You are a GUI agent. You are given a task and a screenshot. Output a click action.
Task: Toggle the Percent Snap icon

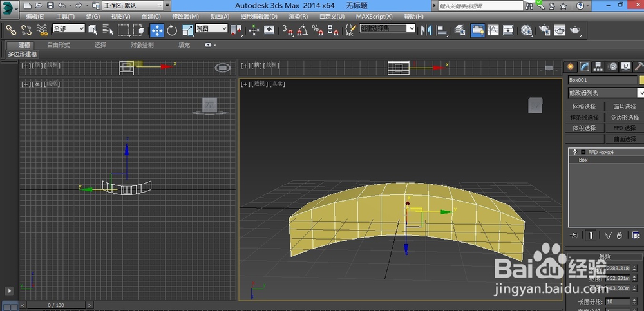click(317, 30)
